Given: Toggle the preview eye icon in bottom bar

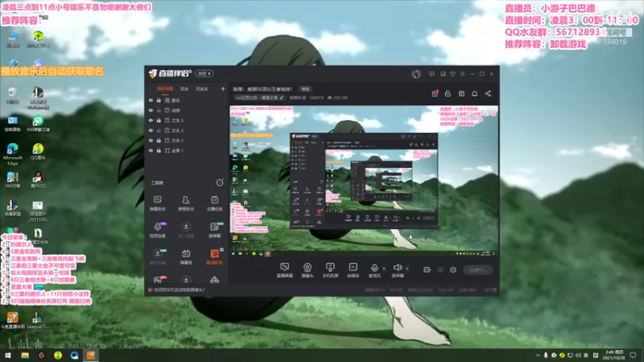Looking at the screenshot, I should tap(440, 269).
